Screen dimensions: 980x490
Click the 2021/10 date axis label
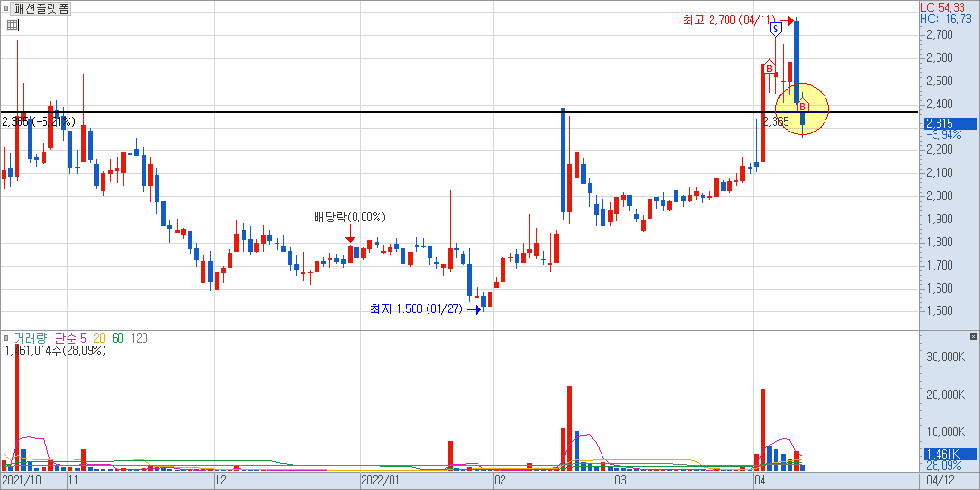20,481
